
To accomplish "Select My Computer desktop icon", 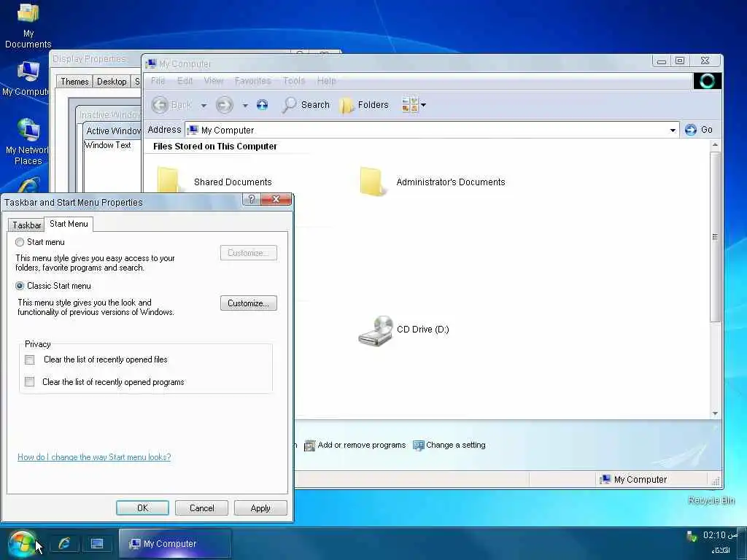I will [x=26, y=79].
